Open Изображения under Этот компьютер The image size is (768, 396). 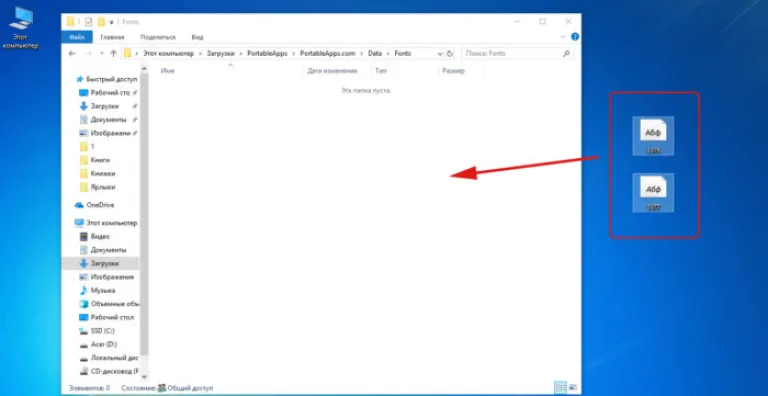point(107,277)
